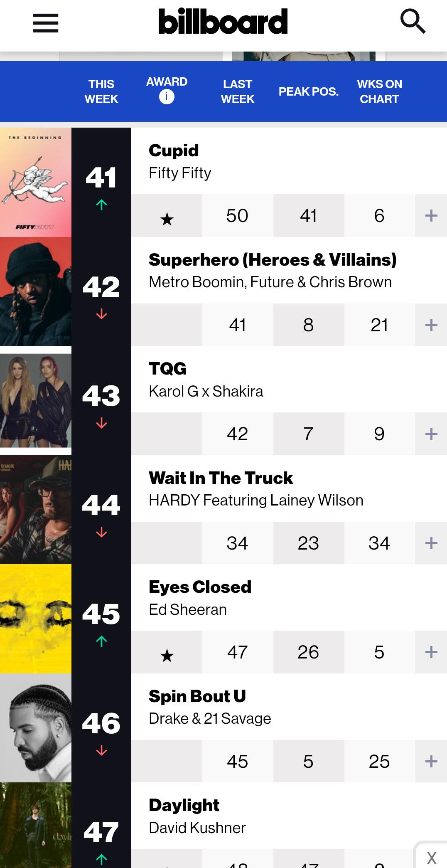Open the search magnifier icon
Image resolution: width=447 pixels, height=868 pixels.
[413, 21]
